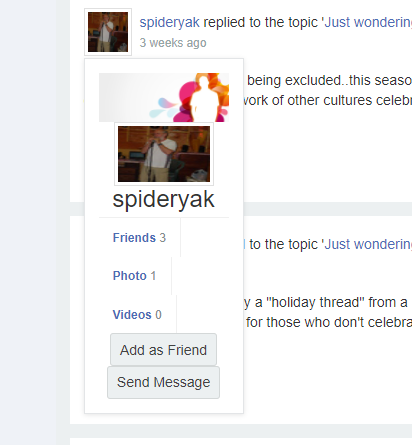Click the large spideryak name in the card
The image size is (412, 445).
coord(163,199)
